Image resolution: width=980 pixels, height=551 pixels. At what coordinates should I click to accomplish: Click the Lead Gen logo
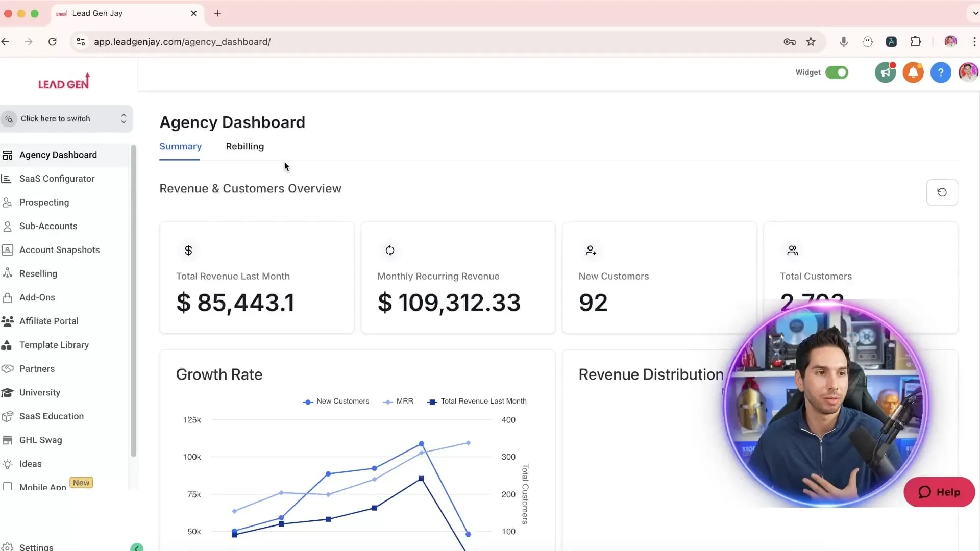tap(64, 82)
